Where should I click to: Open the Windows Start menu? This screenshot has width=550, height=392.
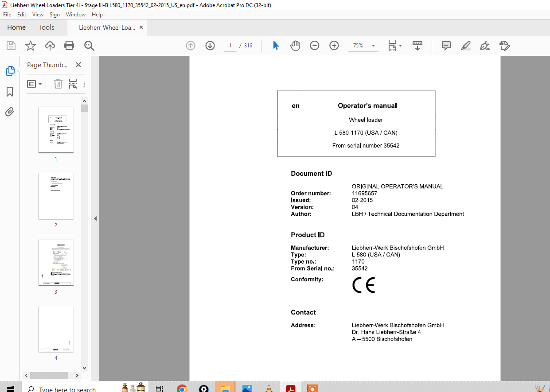click(11, 388)
